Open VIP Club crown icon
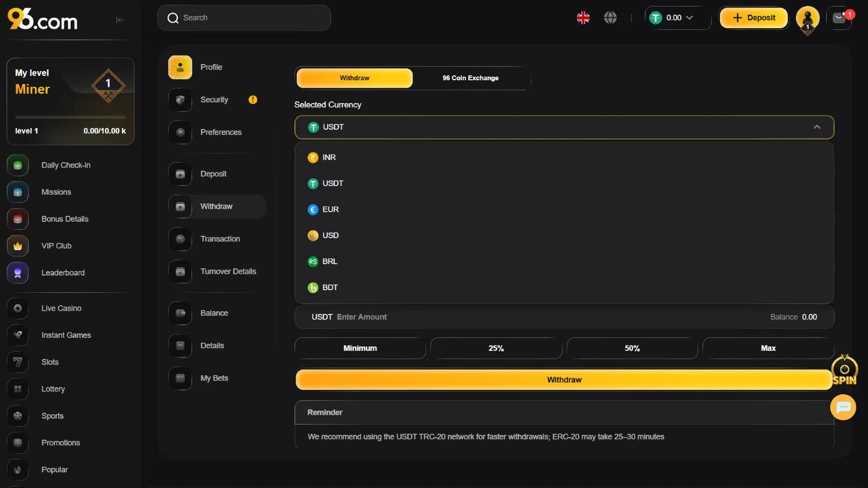 tap(18, 246)
